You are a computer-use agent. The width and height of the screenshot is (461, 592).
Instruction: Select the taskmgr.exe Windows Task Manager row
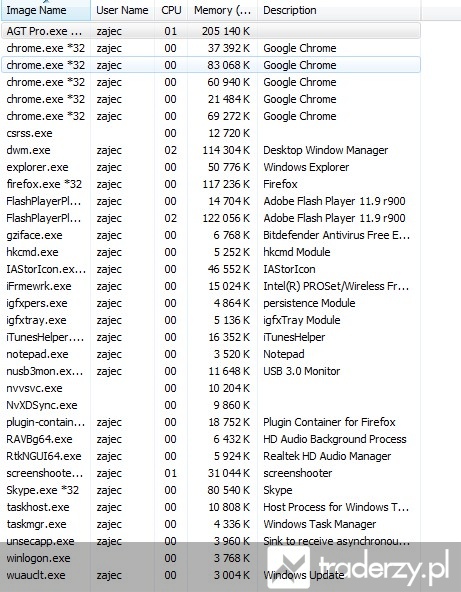click(211, 524)
